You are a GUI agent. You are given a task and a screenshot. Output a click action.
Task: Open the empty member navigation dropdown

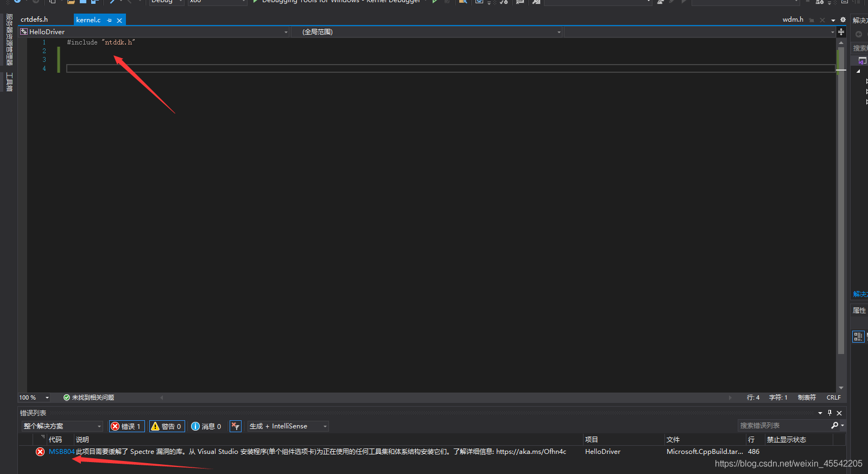(x=700, y=32)
